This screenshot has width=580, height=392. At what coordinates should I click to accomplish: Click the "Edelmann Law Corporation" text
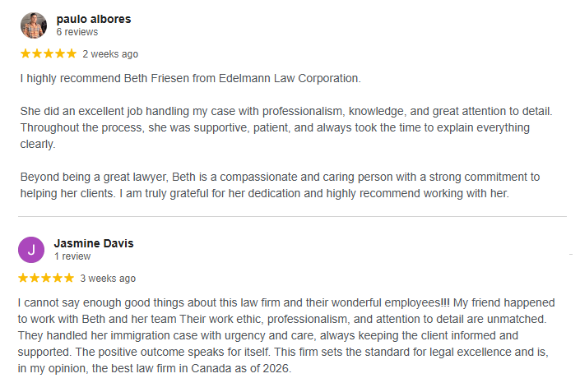292,79
